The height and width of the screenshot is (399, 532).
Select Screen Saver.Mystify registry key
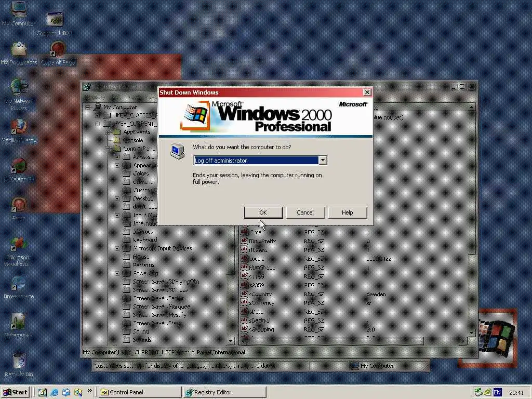point(160,315)
